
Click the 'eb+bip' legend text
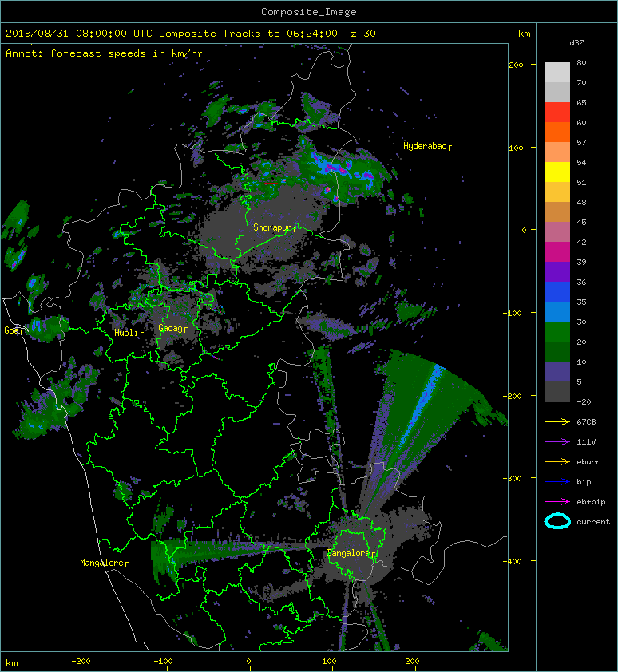[x=591, y=502]
